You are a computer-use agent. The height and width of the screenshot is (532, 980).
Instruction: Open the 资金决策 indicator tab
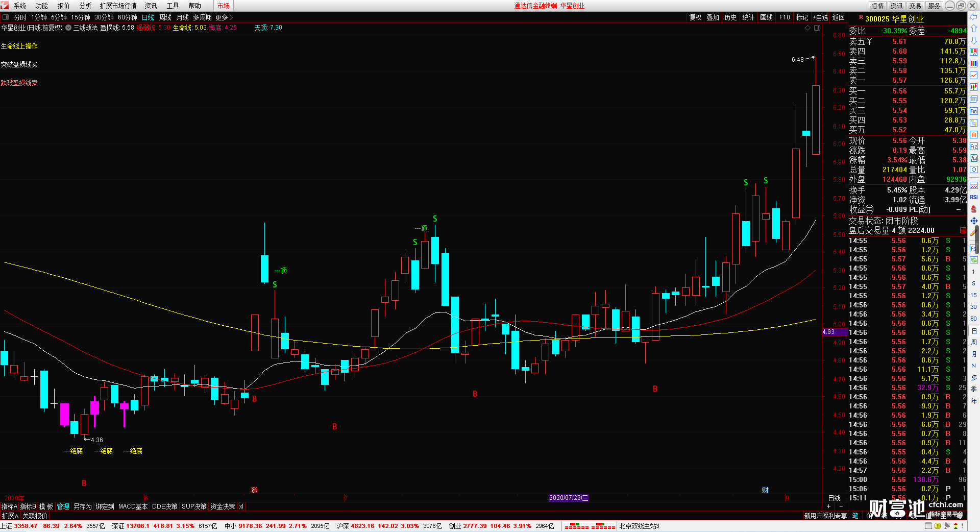(x=223, y=506)
